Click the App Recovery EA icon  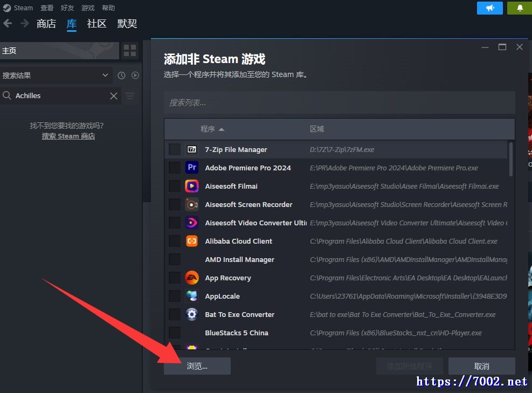point(192,278)
